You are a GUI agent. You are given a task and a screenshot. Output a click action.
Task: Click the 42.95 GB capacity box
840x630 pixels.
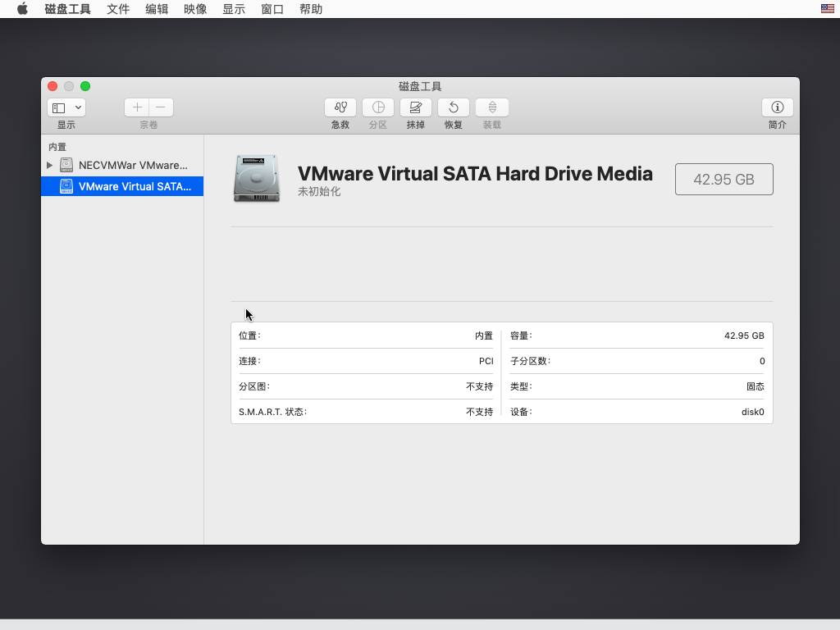724,179
